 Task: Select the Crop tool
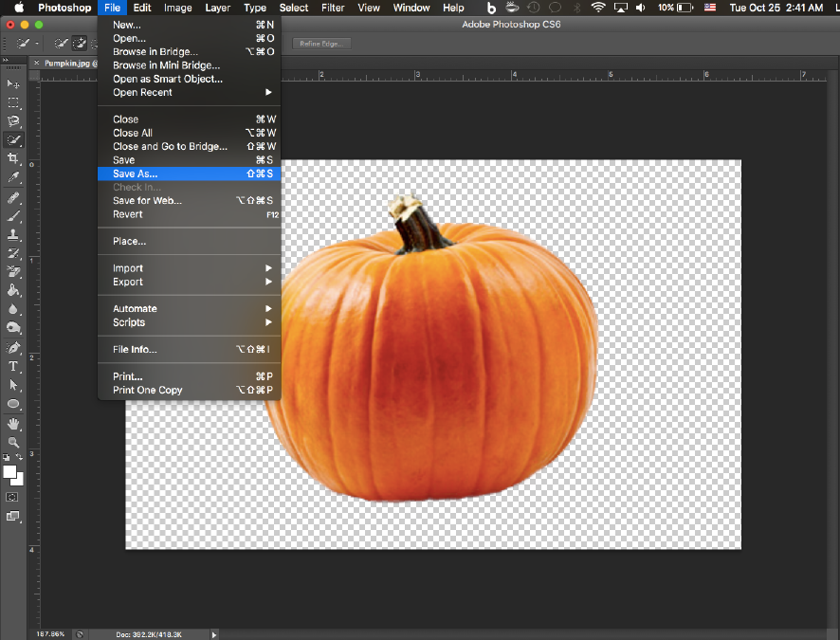(12, 158)
